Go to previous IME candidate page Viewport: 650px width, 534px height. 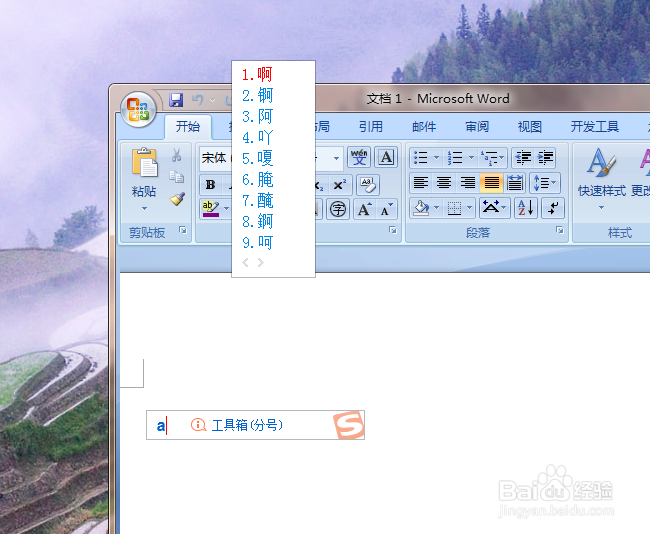(245, 262)
